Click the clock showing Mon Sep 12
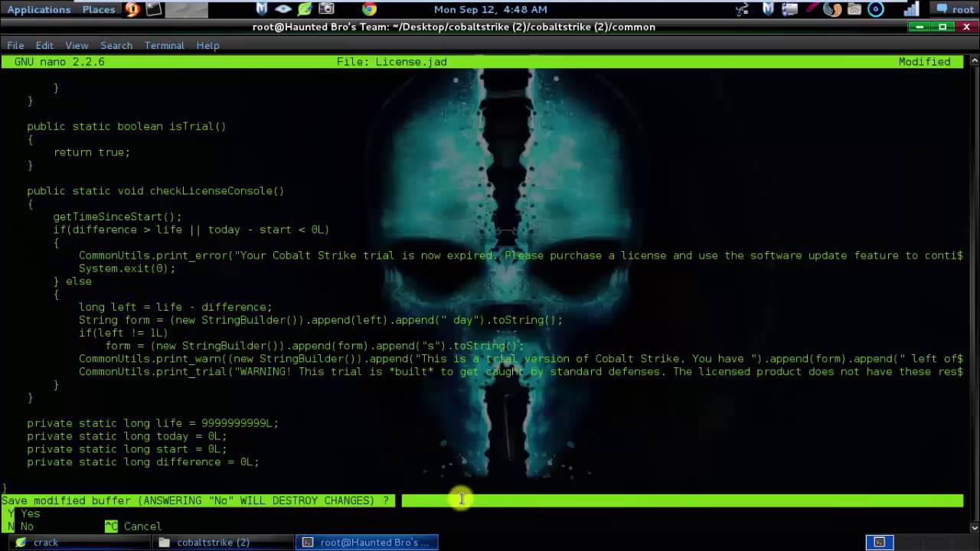 point(490,9)
